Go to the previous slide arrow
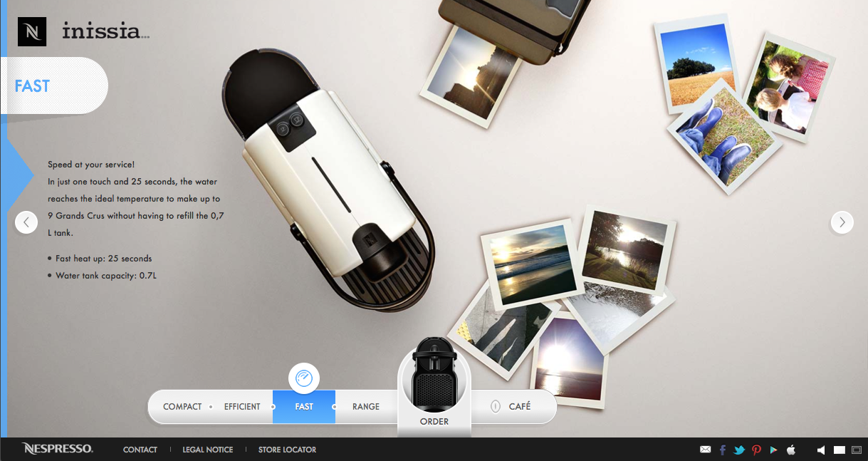The width and height of the screenshot is (868, 461). 26,222
